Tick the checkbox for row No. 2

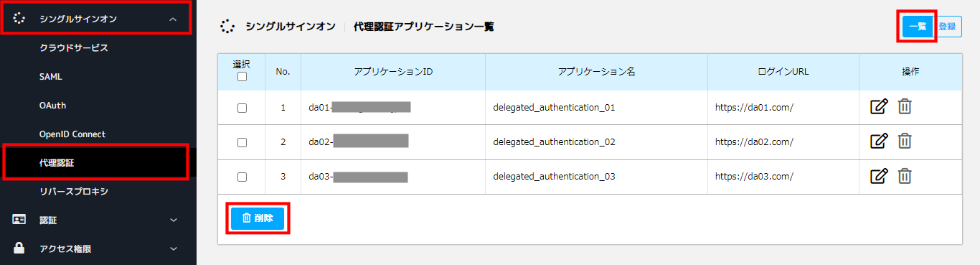(242, 142)
